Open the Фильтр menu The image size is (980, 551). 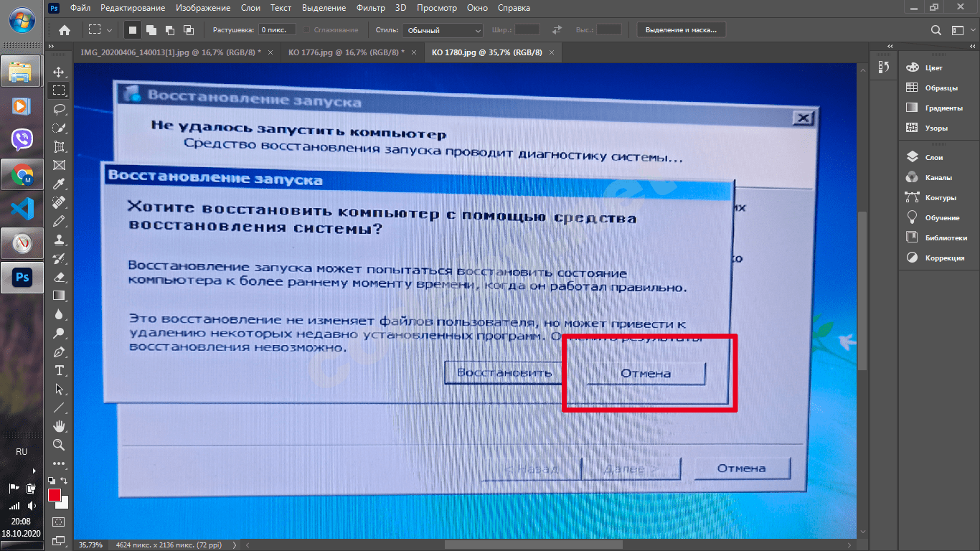(x=370, y=8)
